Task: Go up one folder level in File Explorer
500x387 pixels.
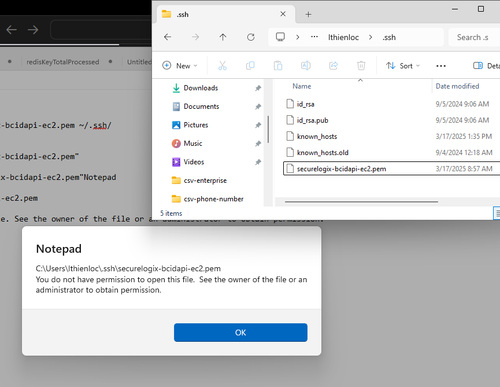Action: coord(223,37)
